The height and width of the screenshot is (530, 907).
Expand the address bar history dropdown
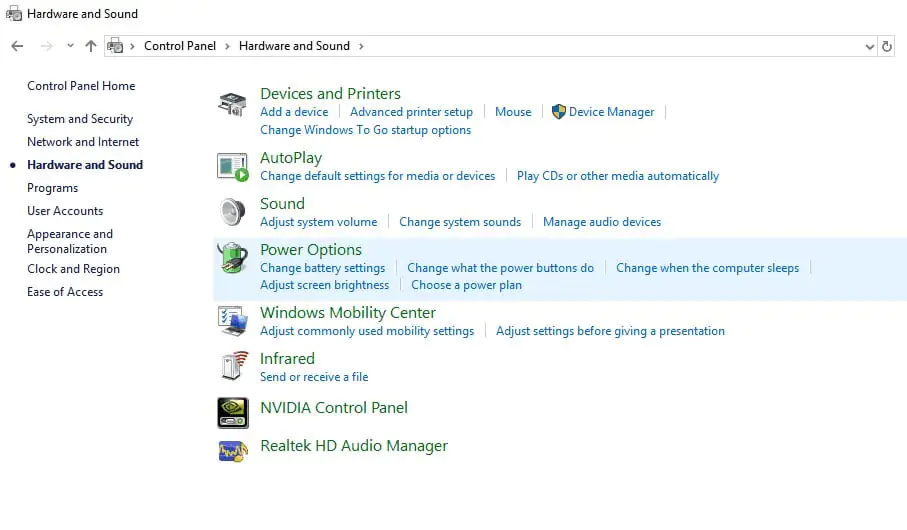tap(868, 46)
